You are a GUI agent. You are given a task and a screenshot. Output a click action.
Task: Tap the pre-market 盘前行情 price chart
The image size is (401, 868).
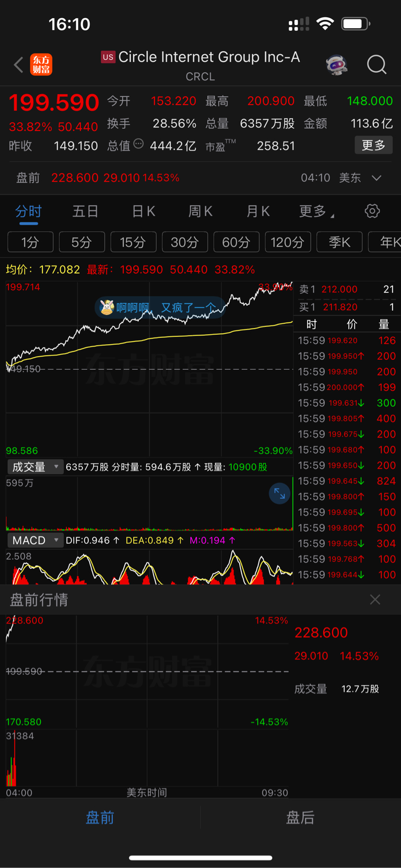point(147,672)
